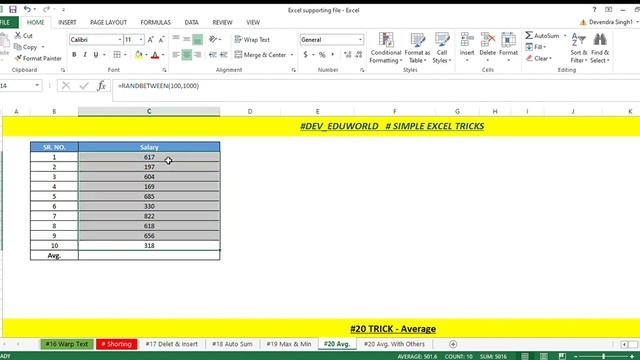The image size is (640, 360).
Task: Apply red Font Color A
Action: [155, 55]
